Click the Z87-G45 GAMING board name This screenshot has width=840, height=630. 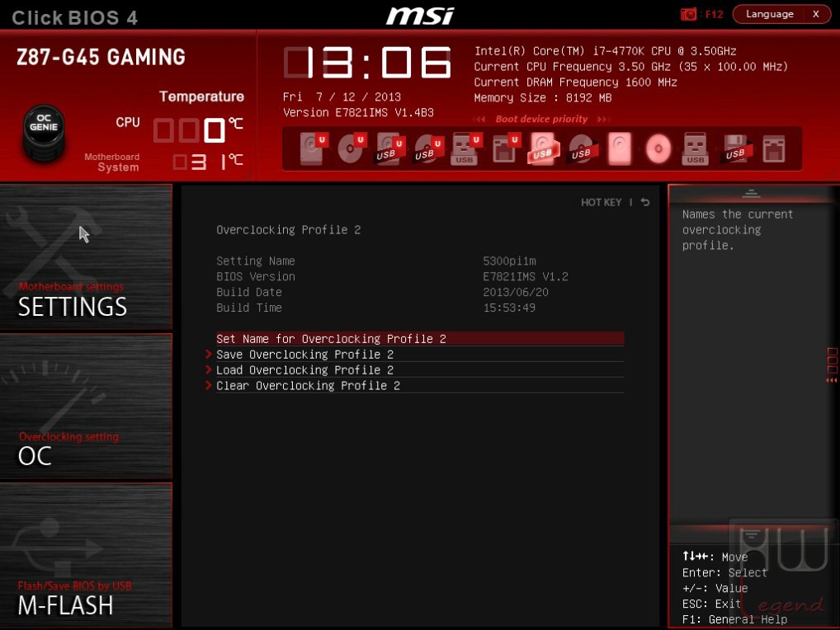(101, 57)
